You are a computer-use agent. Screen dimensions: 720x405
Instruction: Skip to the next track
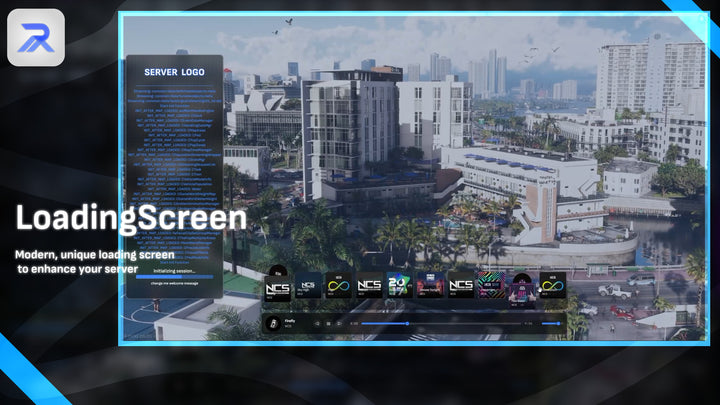click(x=339, y=324)
